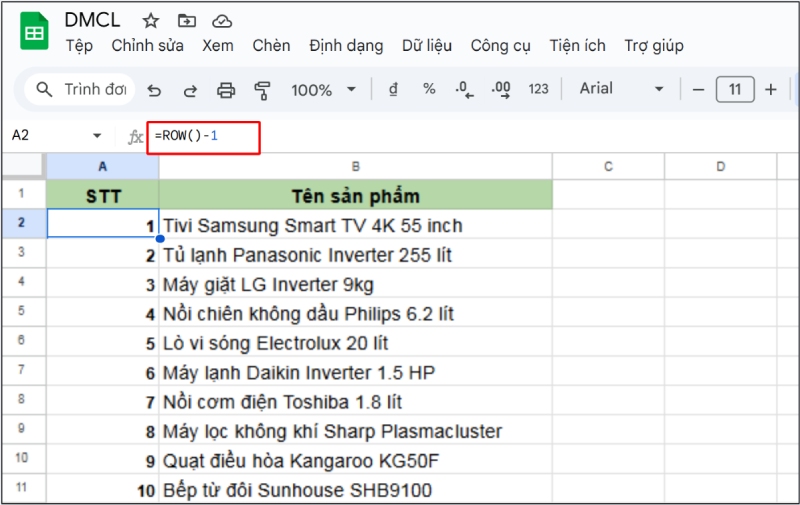This screenshot has height=505, width=800.
Task: Click the search magnifier icon
Action: [x=44, y=89]
